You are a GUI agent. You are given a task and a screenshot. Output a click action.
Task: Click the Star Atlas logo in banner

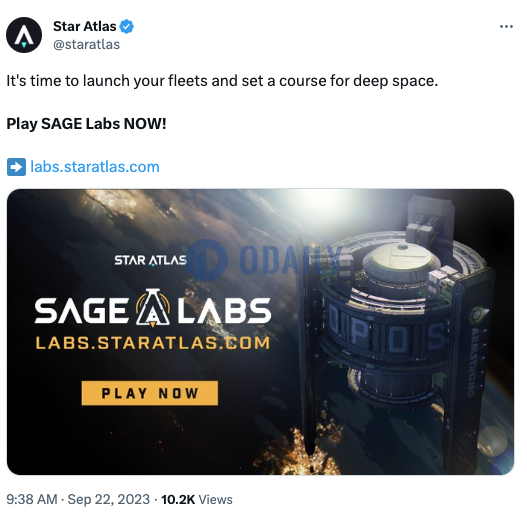(x=150, y=260)
